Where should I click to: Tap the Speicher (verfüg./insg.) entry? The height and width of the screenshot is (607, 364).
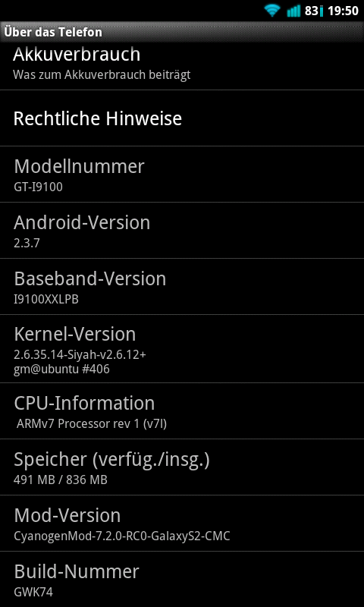click(x=182, y=467)
